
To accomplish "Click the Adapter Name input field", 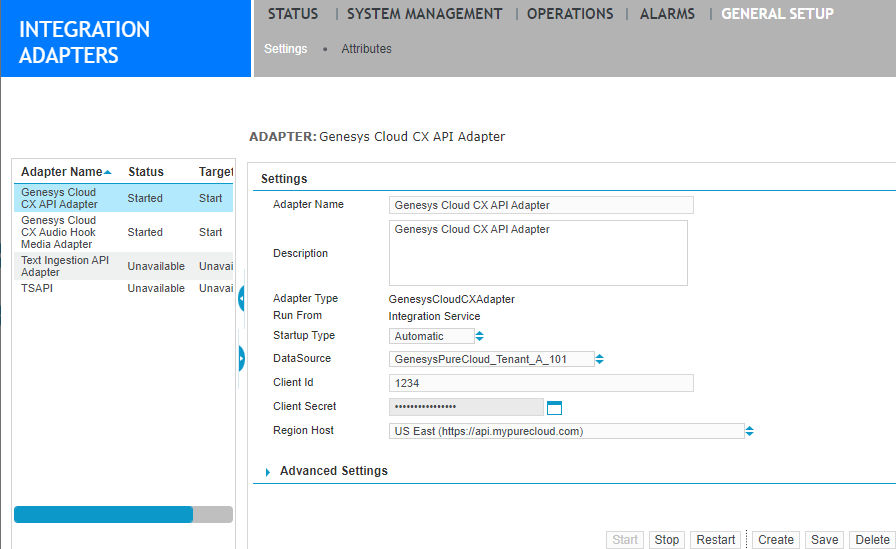I will tap(541, 205).
